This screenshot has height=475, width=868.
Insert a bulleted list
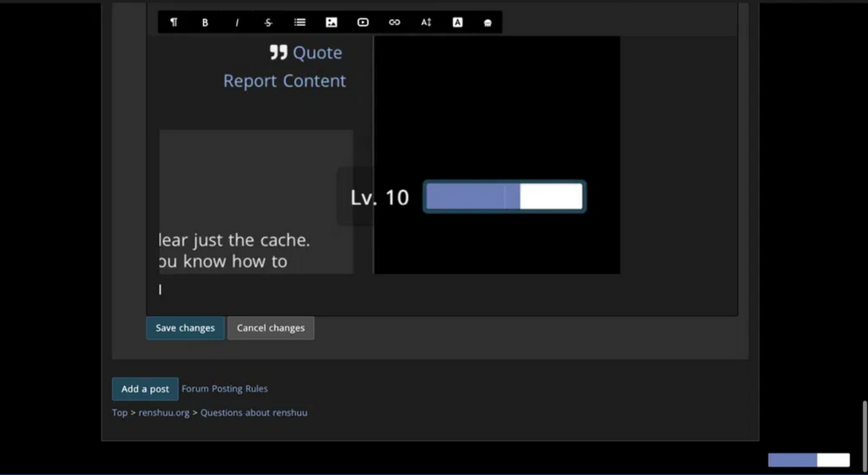pos(299,23)
